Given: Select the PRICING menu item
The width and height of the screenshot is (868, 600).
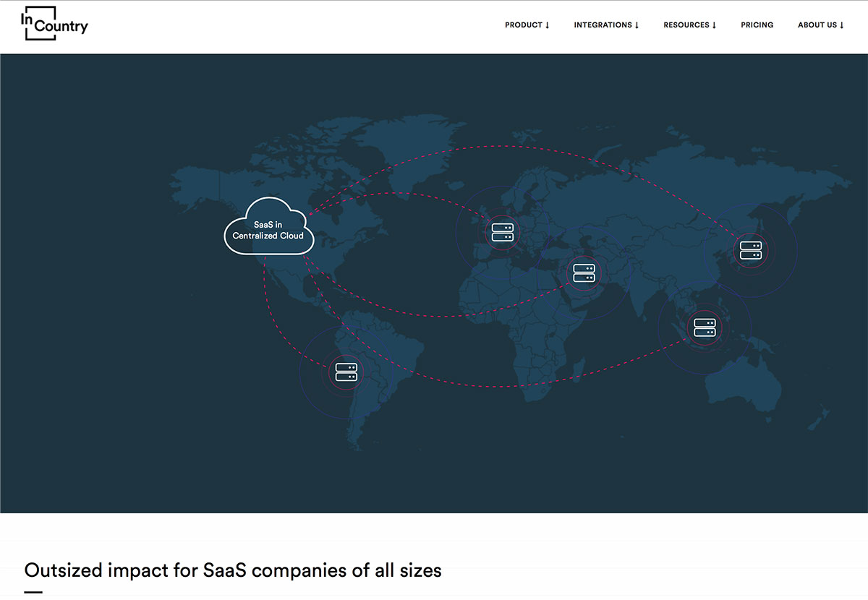Looking at the screenshot, I should point(757,25).
